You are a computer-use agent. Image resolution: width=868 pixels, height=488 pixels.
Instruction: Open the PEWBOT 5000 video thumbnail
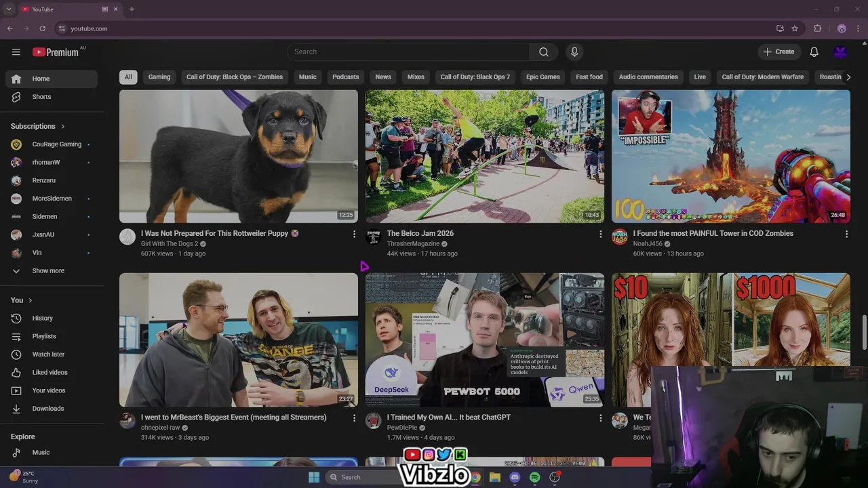pos(485,340)
